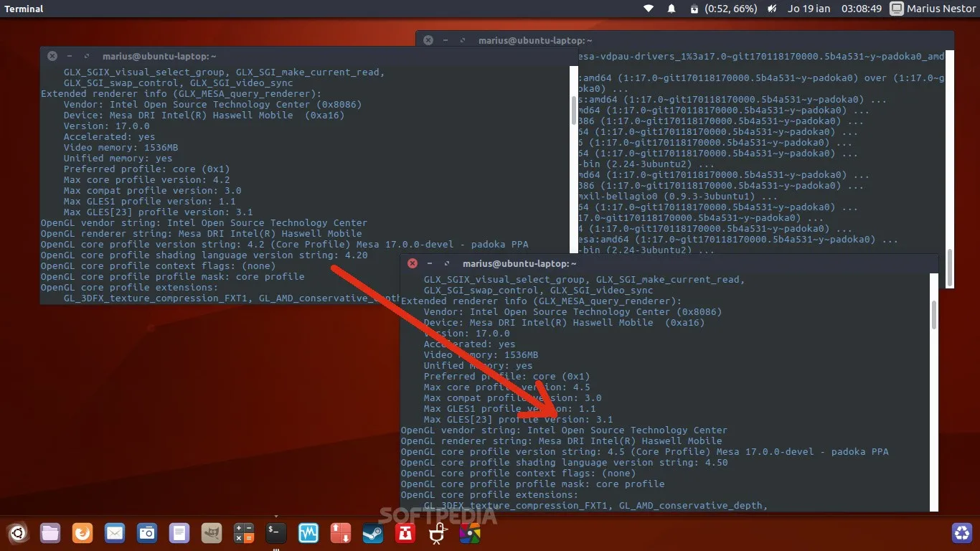Open the Terminal application menu in top panel

(24, 9)
